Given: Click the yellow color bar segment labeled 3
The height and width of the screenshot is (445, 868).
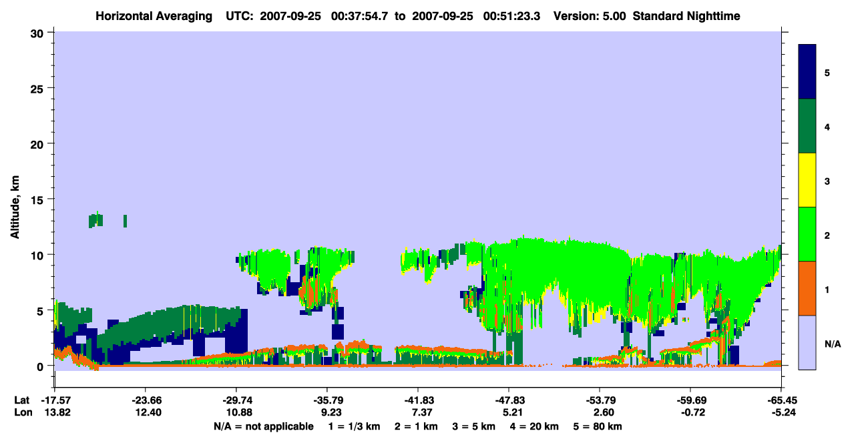Looking at the screenshot, I should (x=807, y=180).
